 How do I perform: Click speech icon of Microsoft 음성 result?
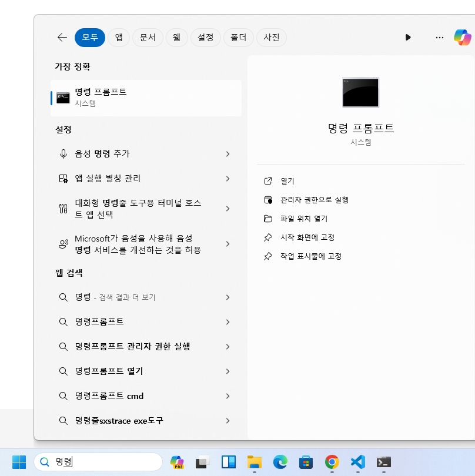point(63,244)
